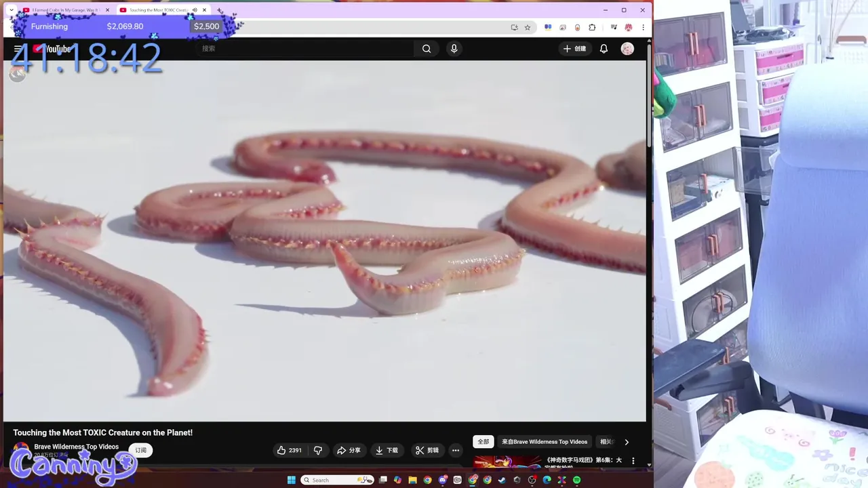Bookmark this page with the star icon

[x=528, y=27]
